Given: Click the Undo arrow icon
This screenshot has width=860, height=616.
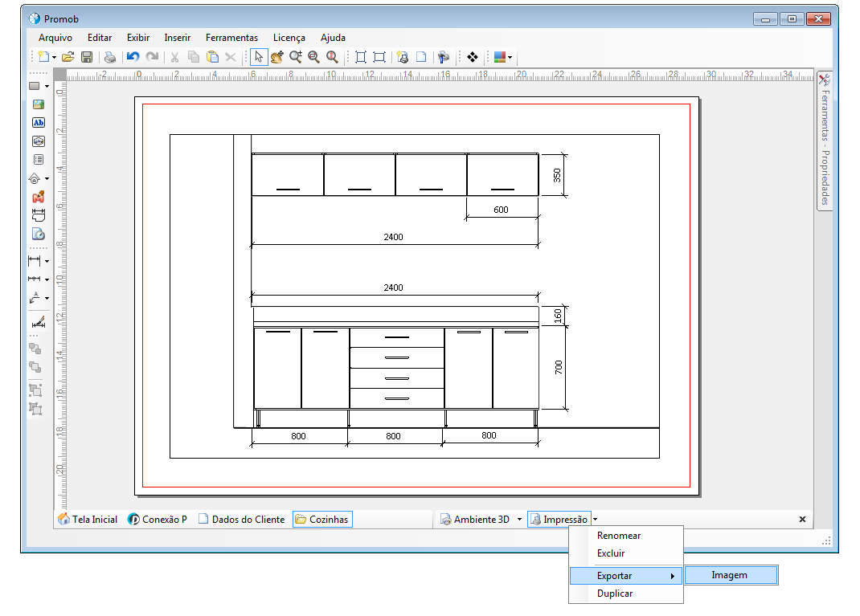Looking at the screenshot, I should pyautogui.click(x=133, y=57).
